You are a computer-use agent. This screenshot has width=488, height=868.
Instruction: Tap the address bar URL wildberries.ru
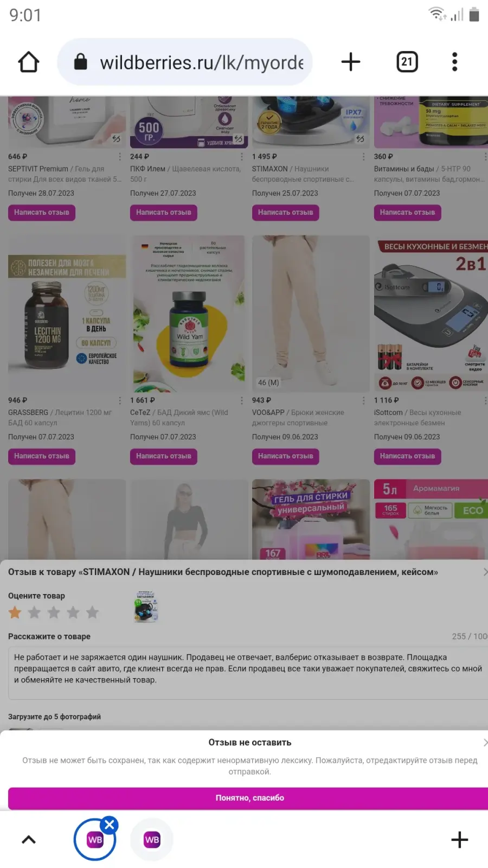[201, 62]
